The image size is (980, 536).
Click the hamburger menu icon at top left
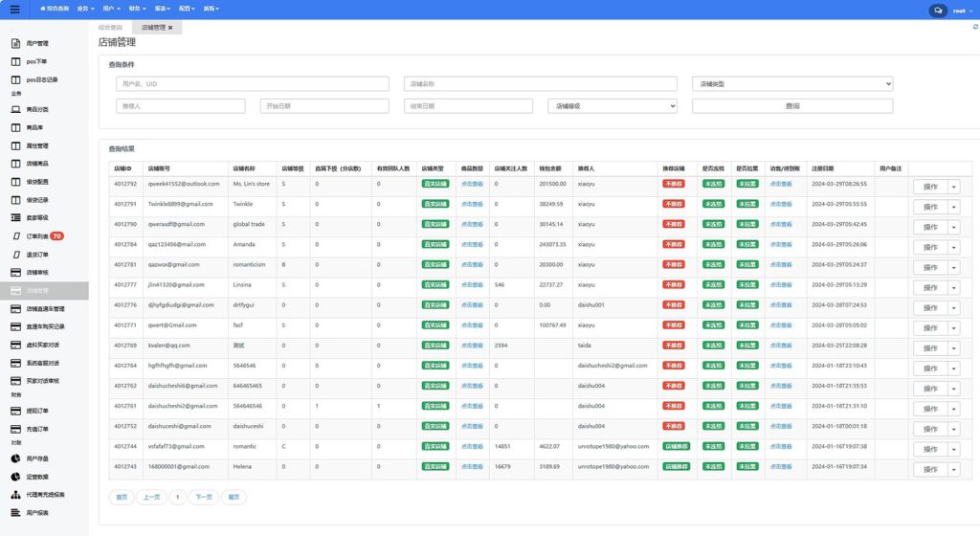coord(13,9)
